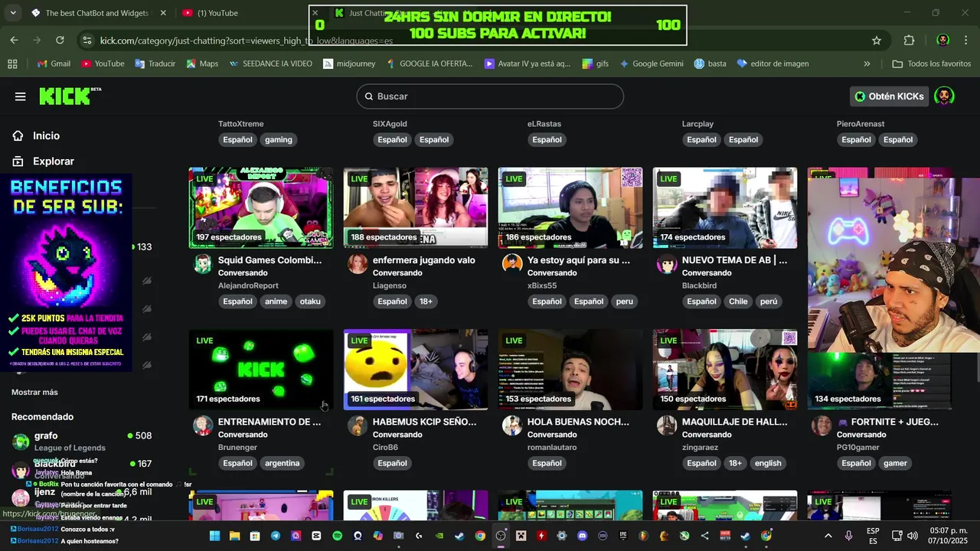Open Epic Games Launcher from the taskbar

pos(623,536)
